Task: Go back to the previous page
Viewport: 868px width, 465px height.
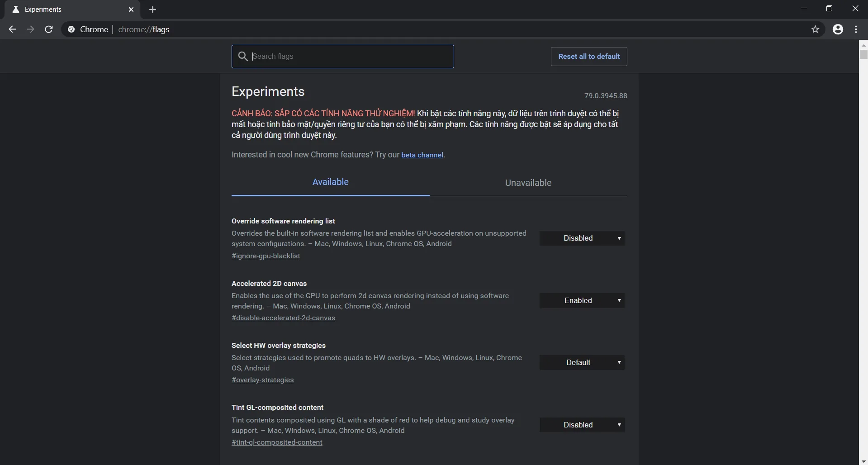Action: 12,29
